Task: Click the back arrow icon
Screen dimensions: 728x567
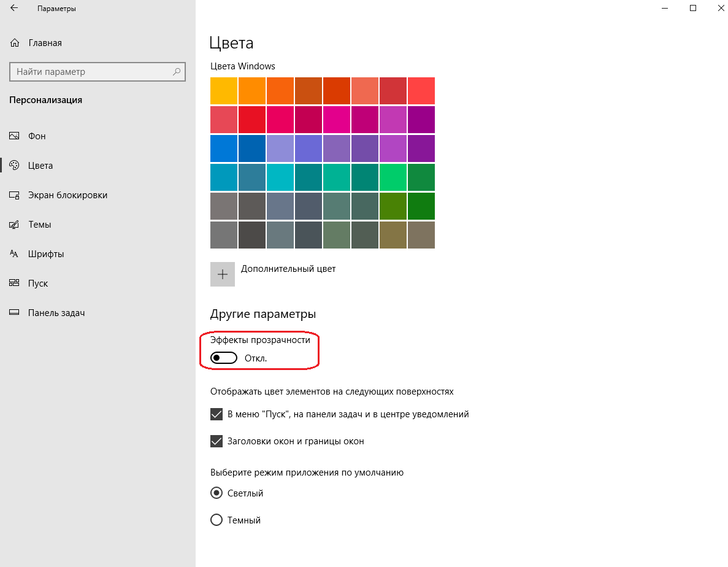Action: [14, 8]
